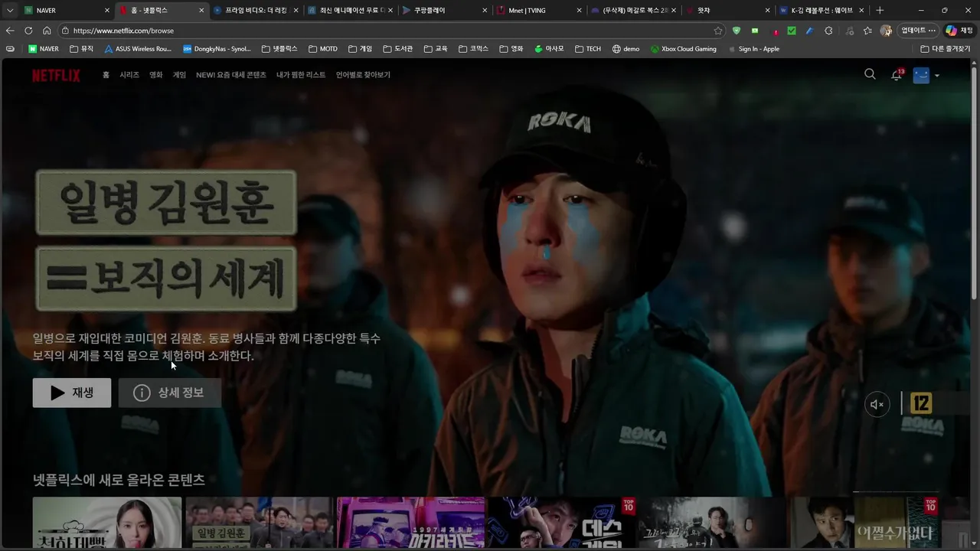
Task: Switch to the 쿠팡플레이 tab
Action: point(444,11)
